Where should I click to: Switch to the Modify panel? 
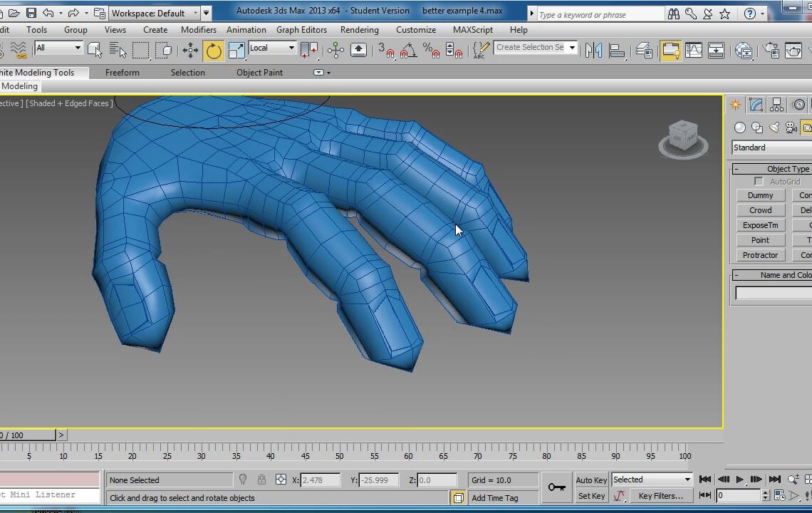(756, 105)
